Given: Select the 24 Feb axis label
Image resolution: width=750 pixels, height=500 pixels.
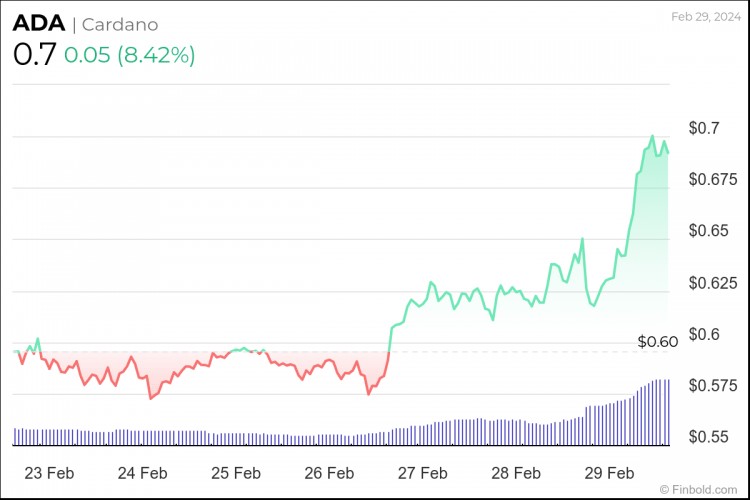Looking at the screenshot, I should (143, 473).
